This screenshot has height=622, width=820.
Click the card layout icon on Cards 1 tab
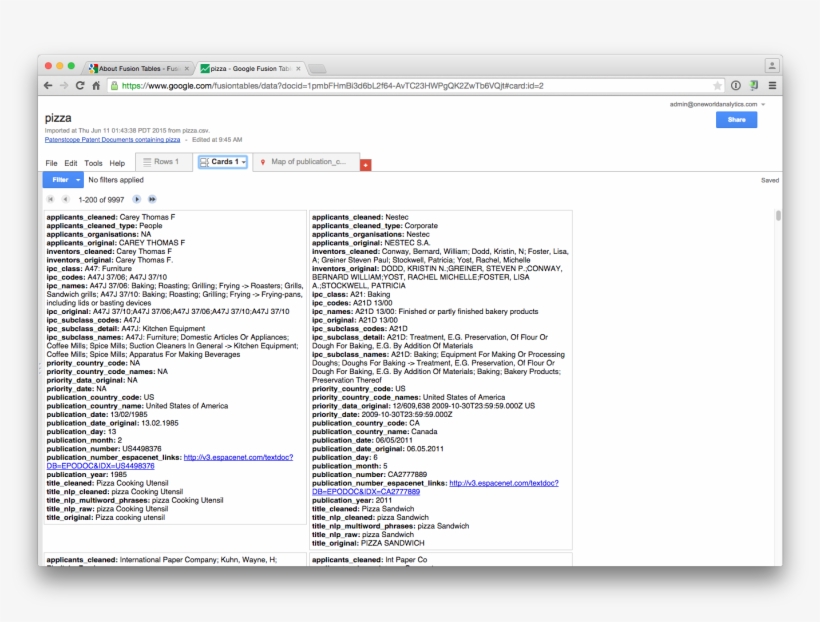[204, 163]
